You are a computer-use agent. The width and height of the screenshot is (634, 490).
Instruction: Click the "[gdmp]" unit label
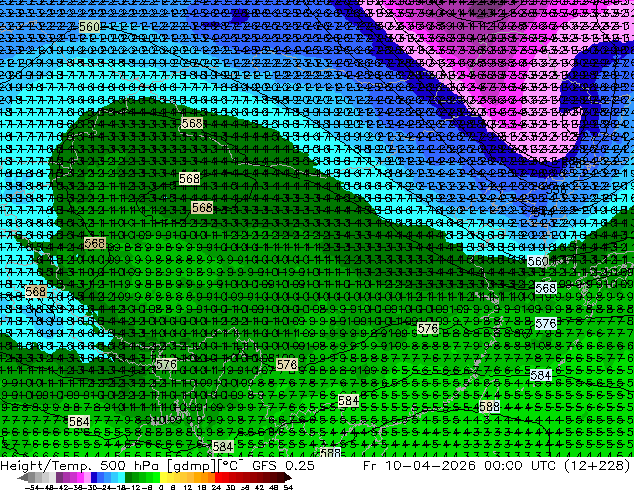click(x=193, y=466)
